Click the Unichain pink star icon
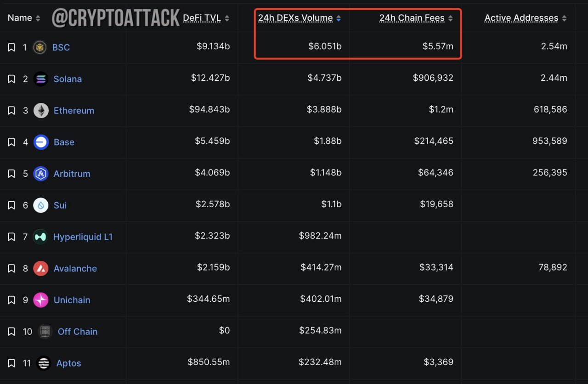 click(41, 300)
